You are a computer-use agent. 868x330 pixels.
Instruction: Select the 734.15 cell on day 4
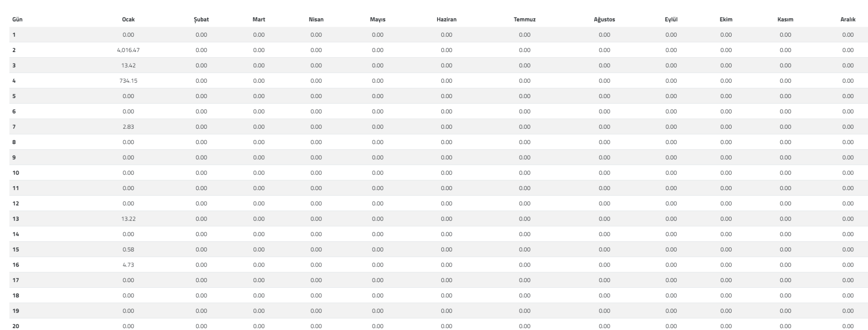pos(128,81)
